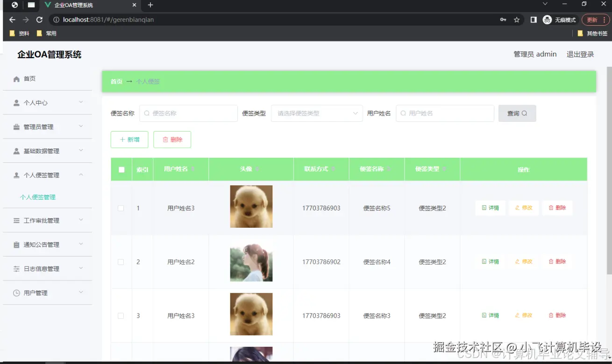
Task: Click the person icon beside 个人中心
Action: pyautogui.click(x=17, y=103)
